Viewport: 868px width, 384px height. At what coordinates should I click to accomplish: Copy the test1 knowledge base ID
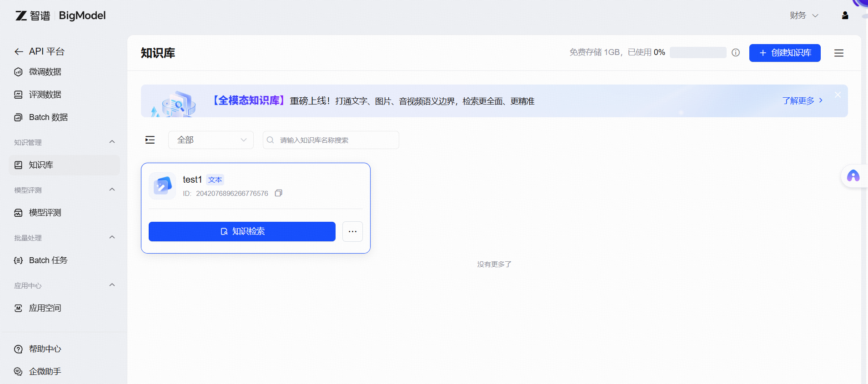(x=278, y=193)
